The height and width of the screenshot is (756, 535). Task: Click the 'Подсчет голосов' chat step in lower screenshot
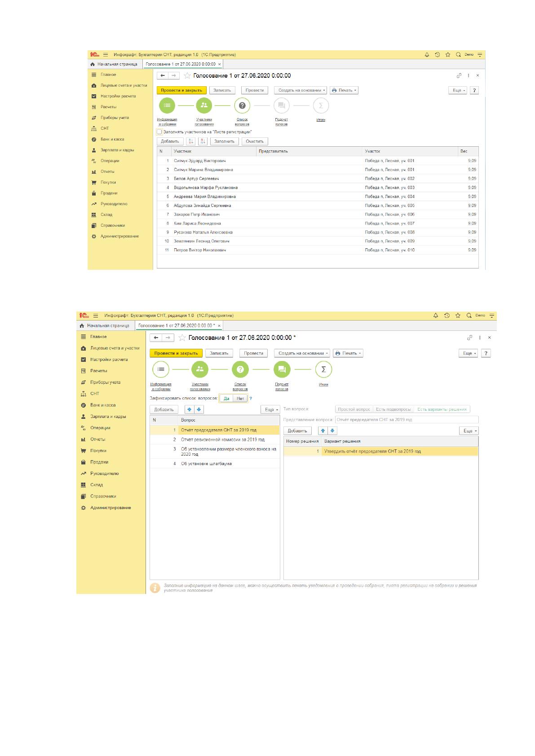coord(282,369)
